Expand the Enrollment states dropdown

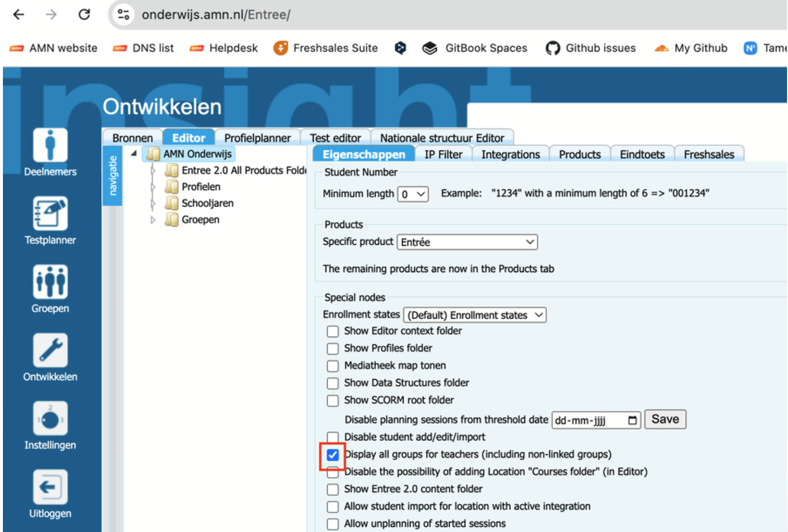(474, 315)
